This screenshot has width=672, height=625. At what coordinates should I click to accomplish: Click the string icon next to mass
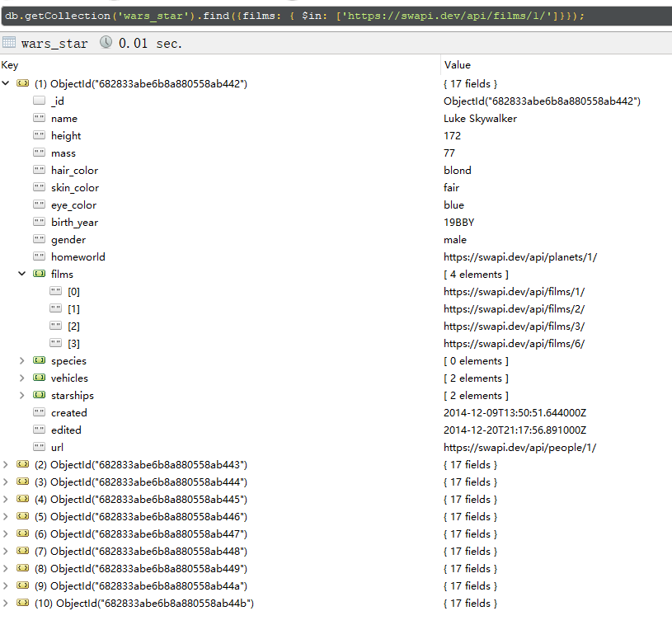[x=39, y=153]
